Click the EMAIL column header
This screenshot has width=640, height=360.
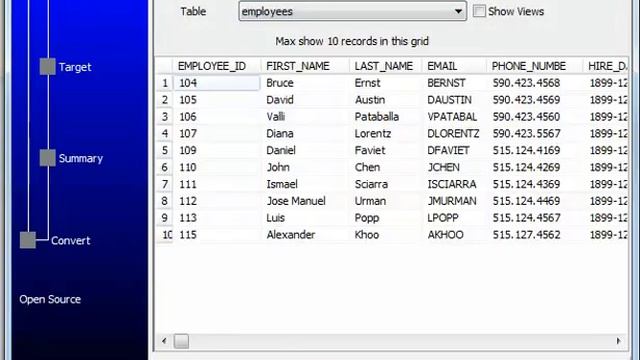click(x=454, y=66)
